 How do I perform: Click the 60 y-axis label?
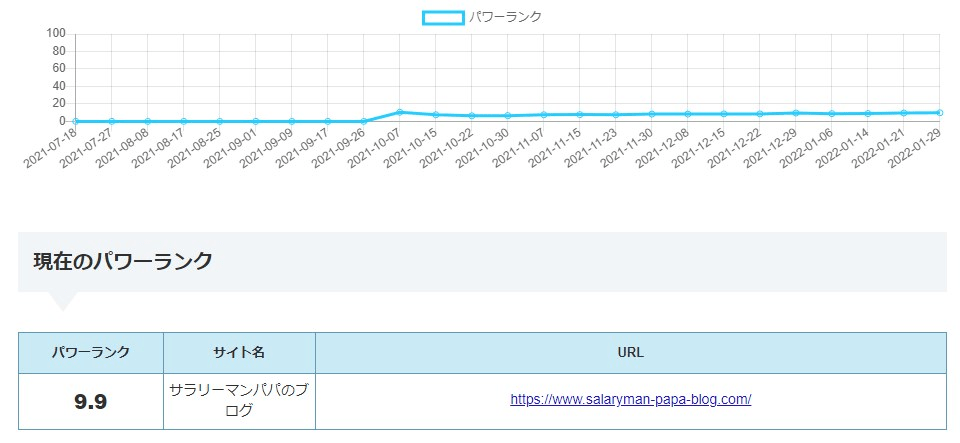(59, 69)
